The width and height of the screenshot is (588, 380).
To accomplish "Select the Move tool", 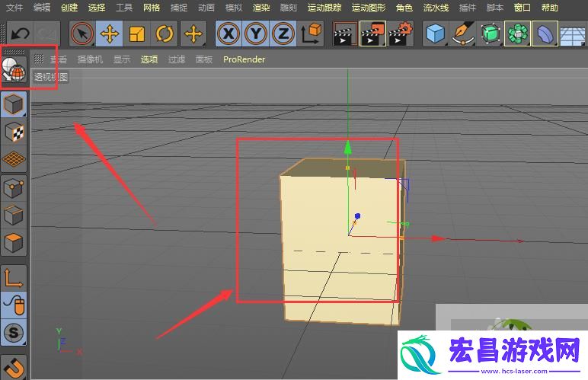I will pos(109,34).
